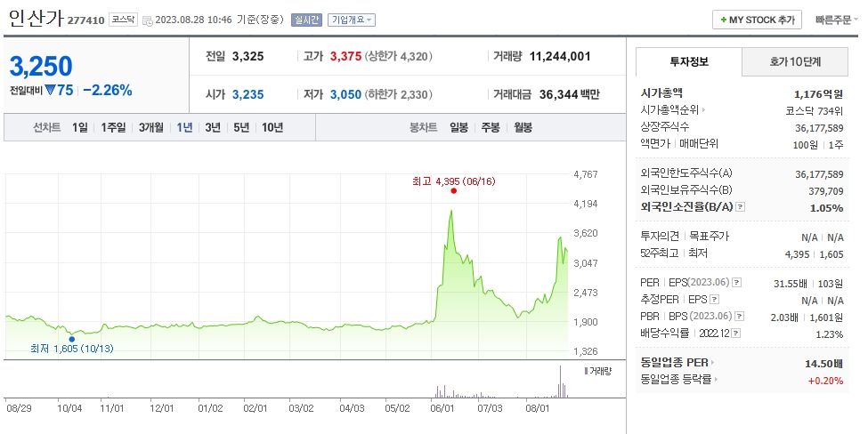The width and height of the screenshot is (868, 434).
Task: Click the 전일 value 3,325
Action: [x=248, y=56]
